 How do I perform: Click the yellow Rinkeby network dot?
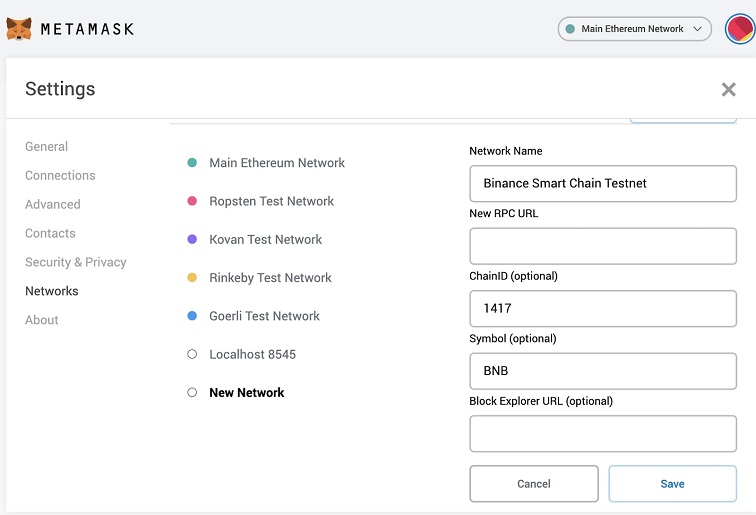point(192,278)
